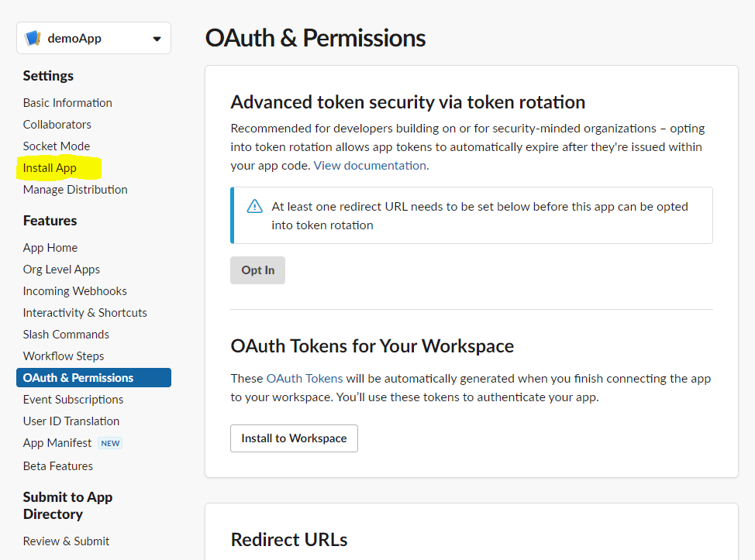The height and width of the screenshot is (560, 755).
Task: Go to Collaborators page
Action: tap(57, 125)
